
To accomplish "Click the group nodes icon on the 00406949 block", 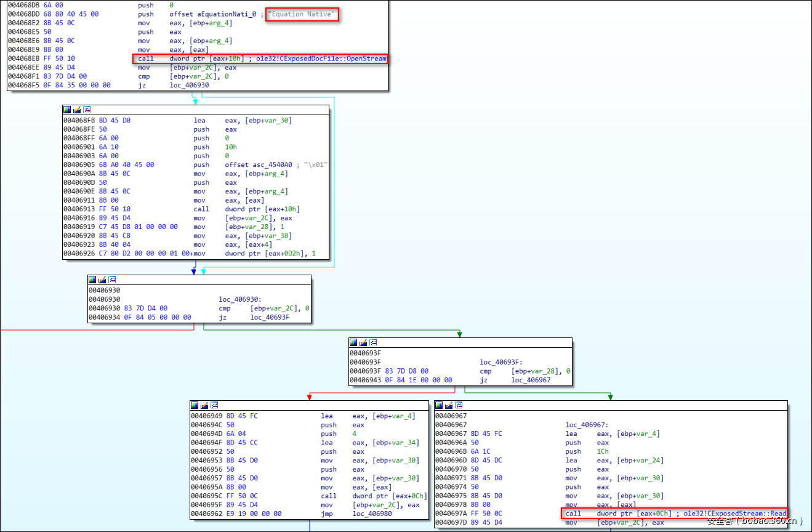I will click(x=215, y=405).
